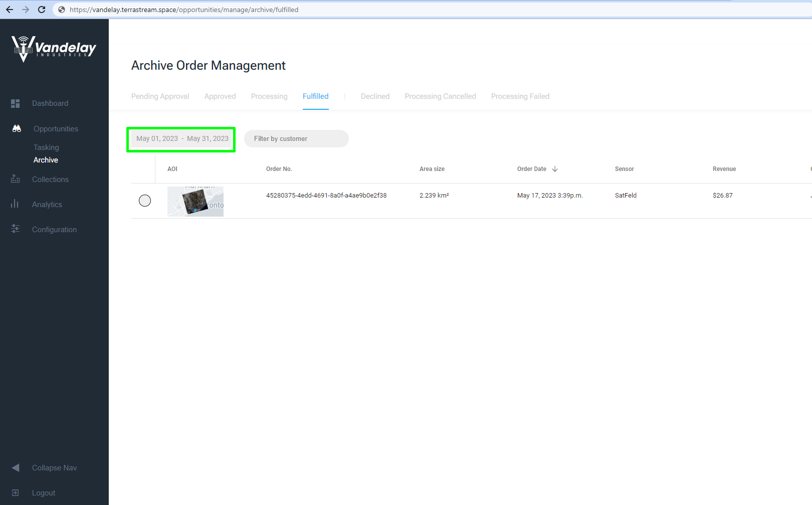The width and height of the screenshot is (812, 505).
Task: Sort by the Order Date column header
Action: 532,169
